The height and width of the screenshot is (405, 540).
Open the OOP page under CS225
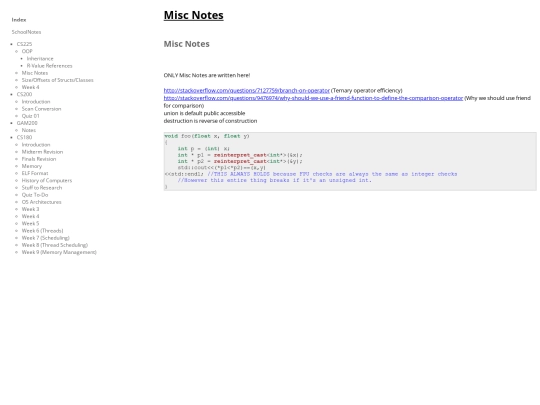[x=27, y=51]
